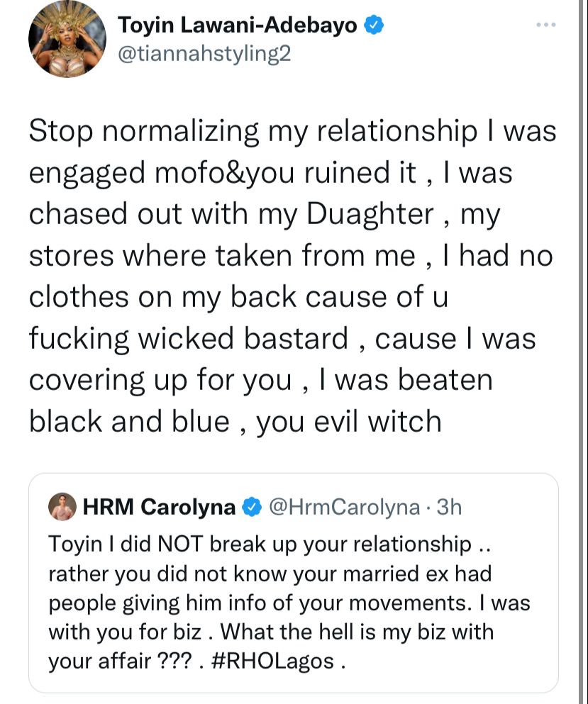The image size is (588, 704).
Task: Click the main tweet text body
Action: [x=292, y=276]
